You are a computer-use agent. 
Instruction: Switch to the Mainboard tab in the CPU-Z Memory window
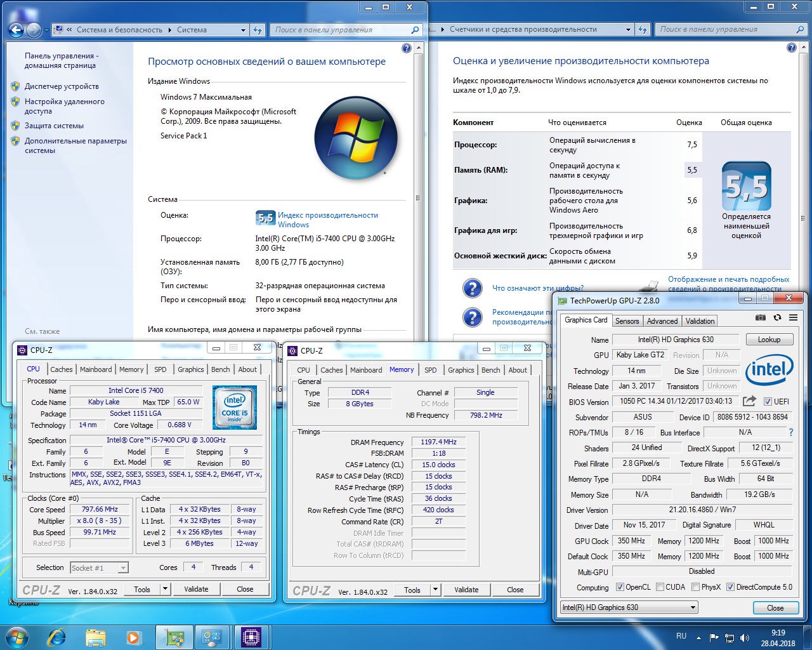pos(366,370)
